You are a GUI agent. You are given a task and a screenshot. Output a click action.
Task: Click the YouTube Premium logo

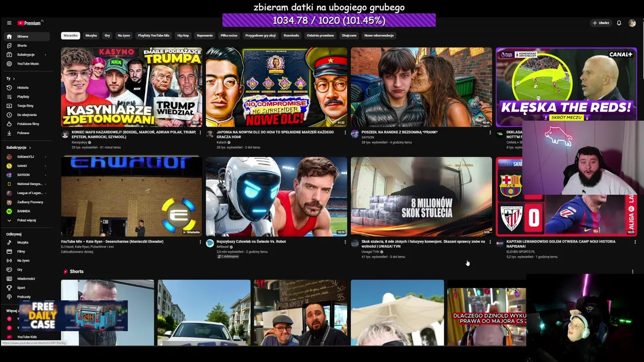tap(30, 23)
